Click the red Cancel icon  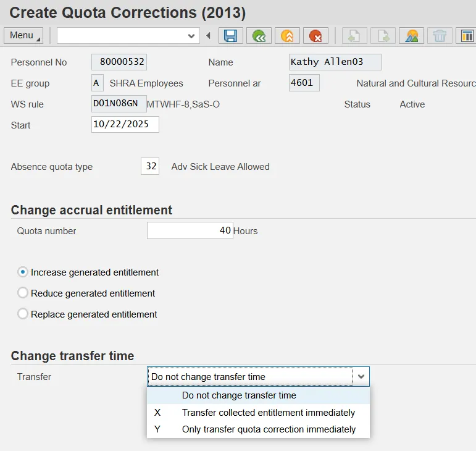pyautogui.click(x=315, y=36)
